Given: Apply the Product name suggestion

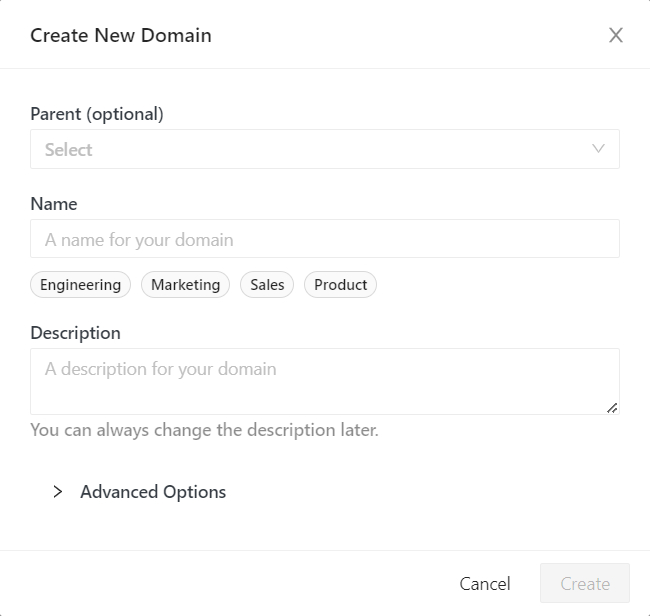Looking at the screenshot, I should (340, 285).
